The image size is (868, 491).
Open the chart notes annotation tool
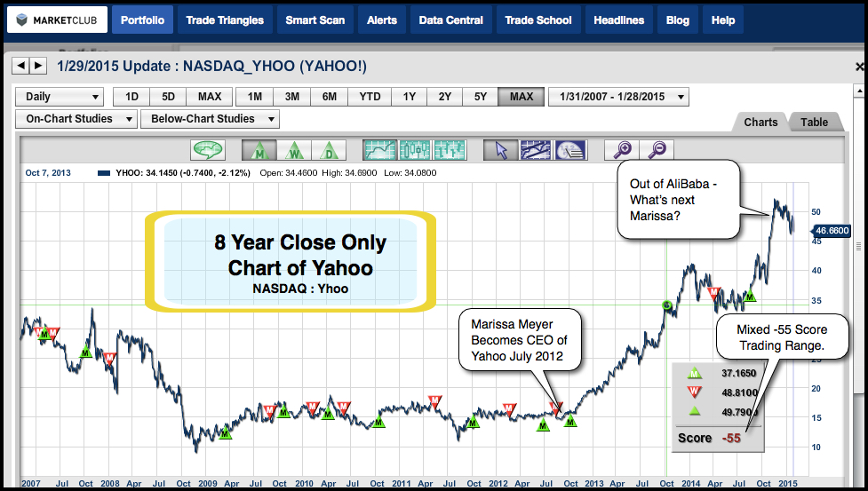click(x=570, y=150)
